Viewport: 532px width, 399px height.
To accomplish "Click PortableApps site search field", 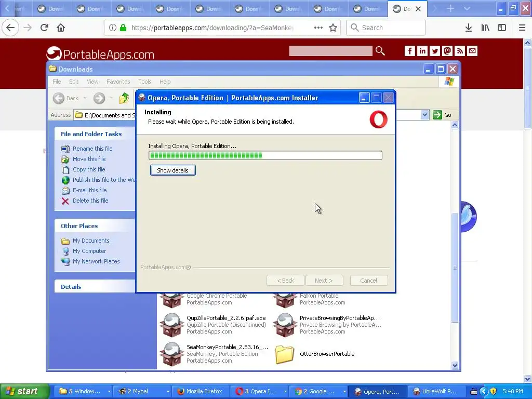I will (x=331, y=51).
